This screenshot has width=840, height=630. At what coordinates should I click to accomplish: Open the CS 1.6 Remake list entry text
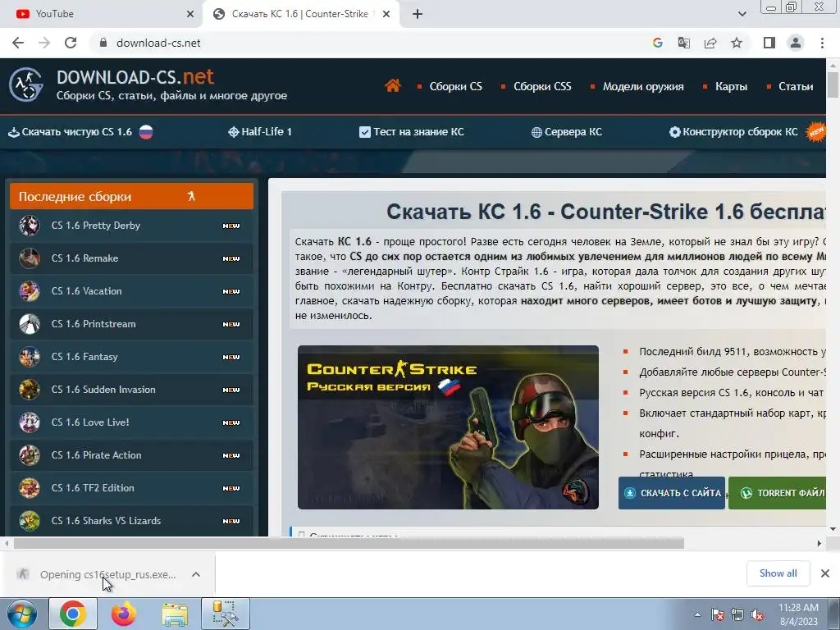(84, 258)
